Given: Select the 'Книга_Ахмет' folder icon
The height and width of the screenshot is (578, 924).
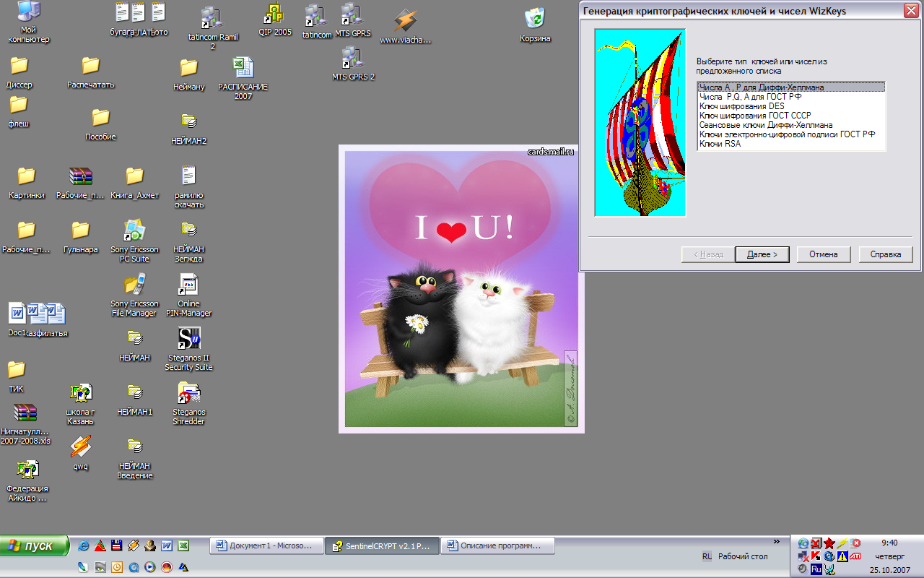Looking at the screenshot, I should point(134,183).
